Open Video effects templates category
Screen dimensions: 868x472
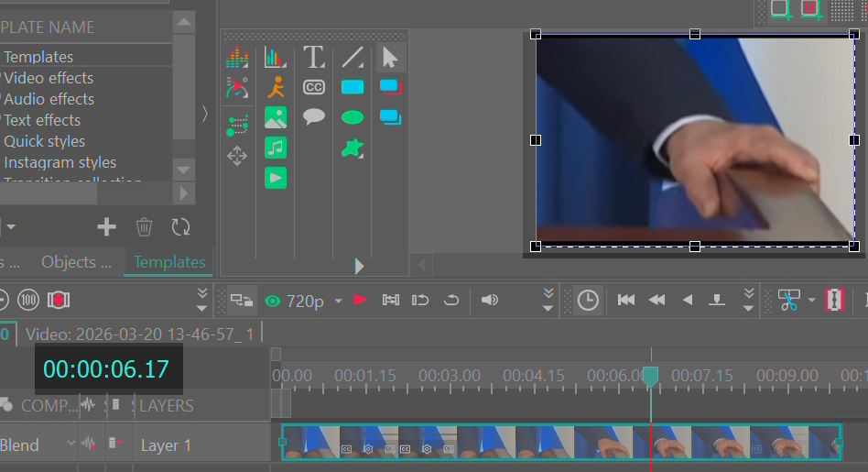coord(49,78)
